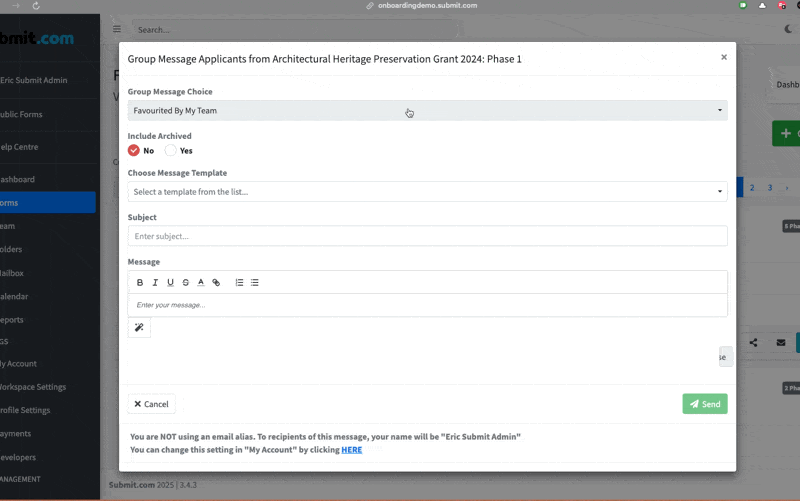
Task: Click the browser reload icon
Action: 36,6
